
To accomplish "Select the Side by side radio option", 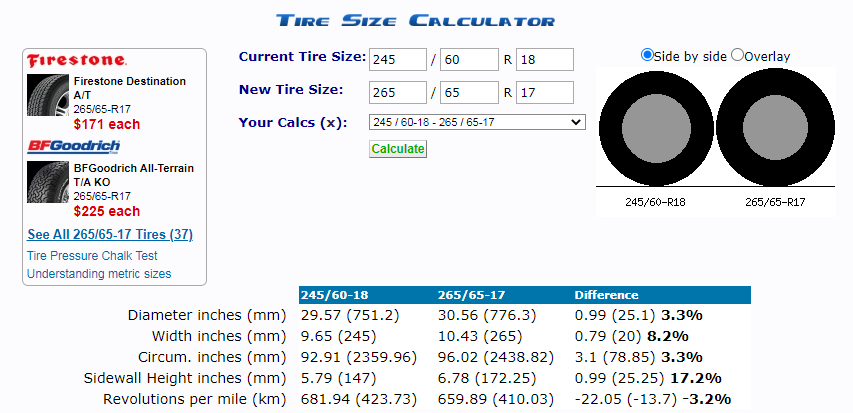I will 647,55.
